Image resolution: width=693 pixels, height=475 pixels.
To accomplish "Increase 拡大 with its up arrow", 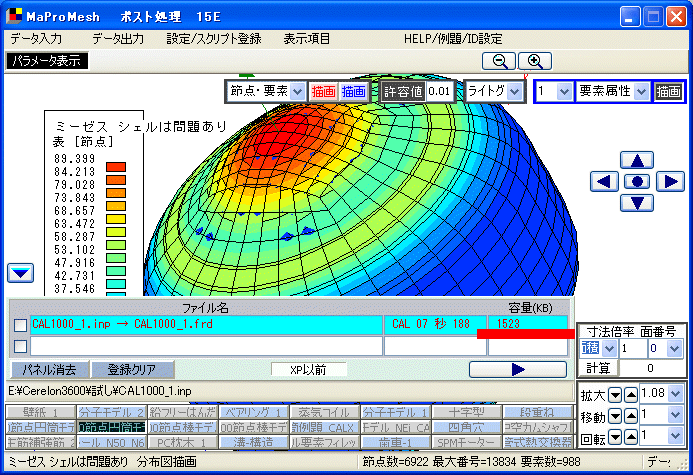I will click(x=631, y=395).
